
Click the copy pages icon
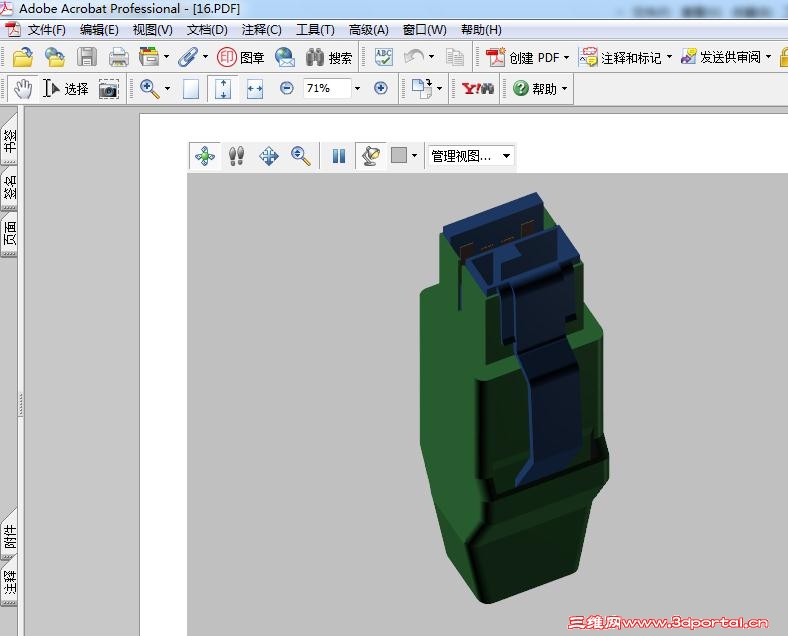(x=455, y=57)
